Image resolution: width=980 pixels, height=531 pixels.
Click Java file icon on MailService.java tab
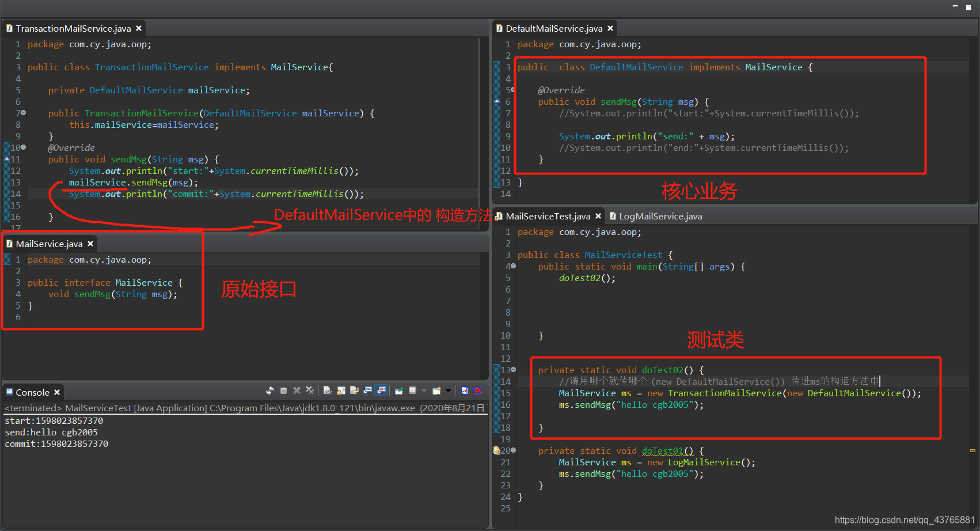(9, 244)
